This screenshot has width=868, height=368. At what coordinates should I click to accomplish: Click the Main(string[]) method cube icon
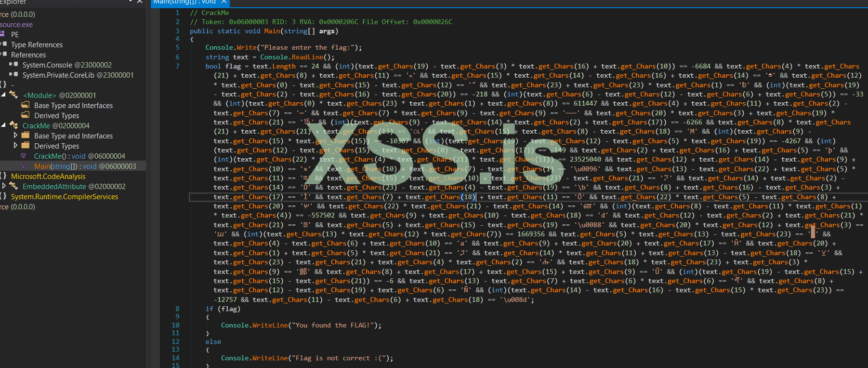[x=23, y=166]
